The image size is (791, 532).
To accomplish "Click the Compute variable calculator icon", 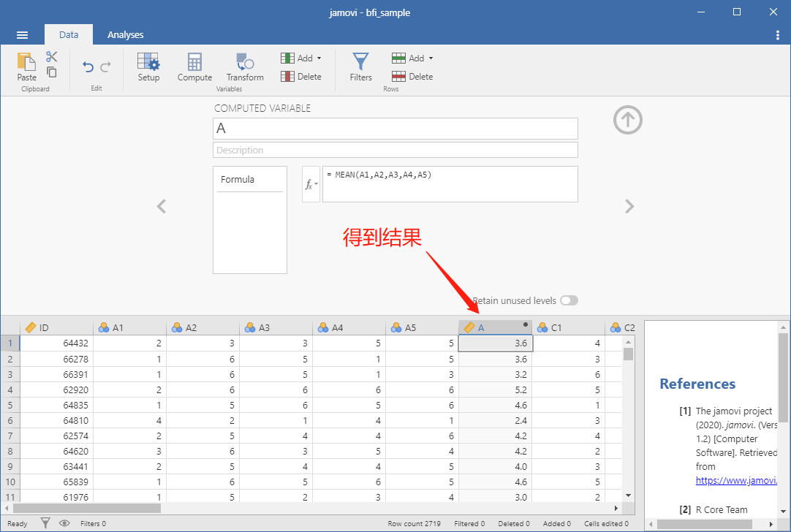I will pos(194,66).
